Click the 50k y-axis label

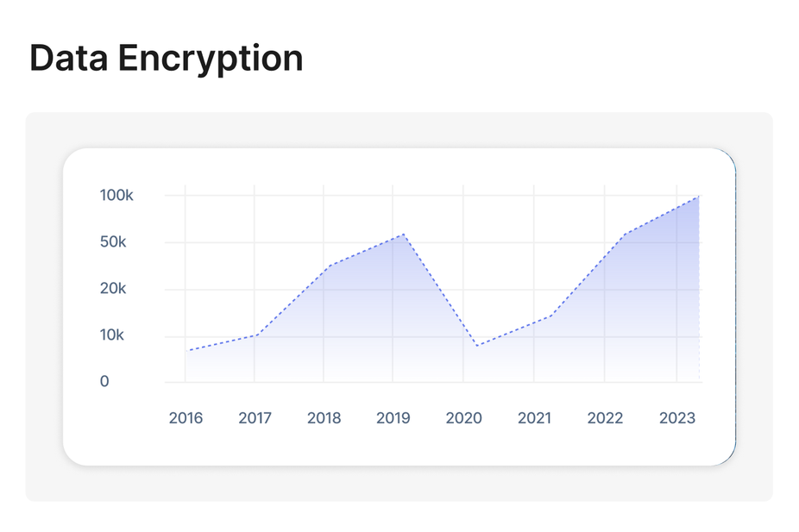[x=113, y=241]
